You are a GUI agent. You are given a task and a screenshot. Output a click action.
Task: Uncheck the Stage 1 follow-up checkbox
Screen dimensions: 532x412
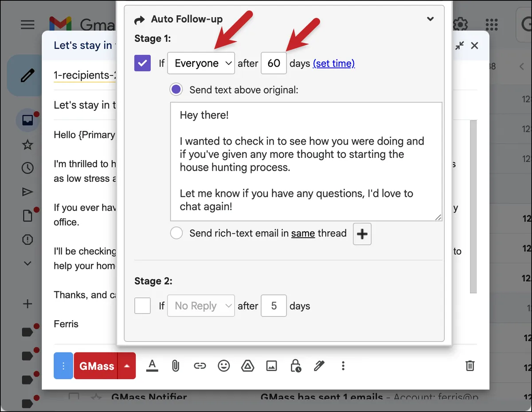(x=143, y=63)
